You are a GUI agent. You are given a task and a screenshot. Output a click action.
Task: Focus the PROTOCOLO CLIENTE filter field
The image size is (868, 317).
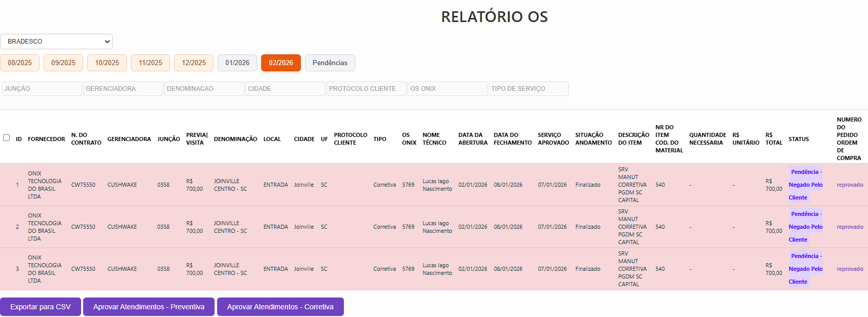coord(367,89)
